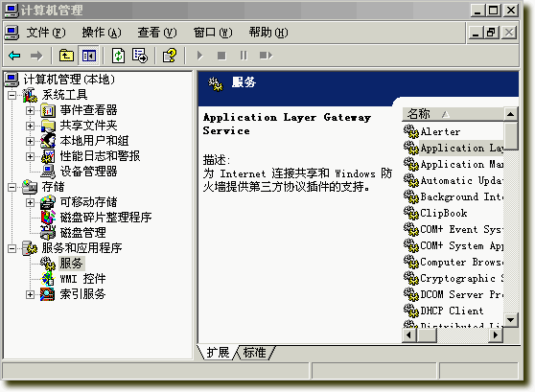535x392 pixels.
Task: Click the horizontal scrollbar right arrow
Action: [x=496, y=335]
